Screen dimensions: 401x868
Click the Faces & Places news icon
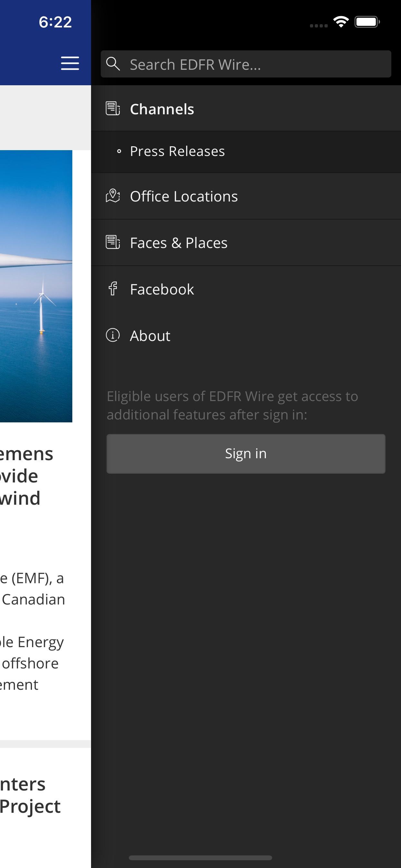113,242
